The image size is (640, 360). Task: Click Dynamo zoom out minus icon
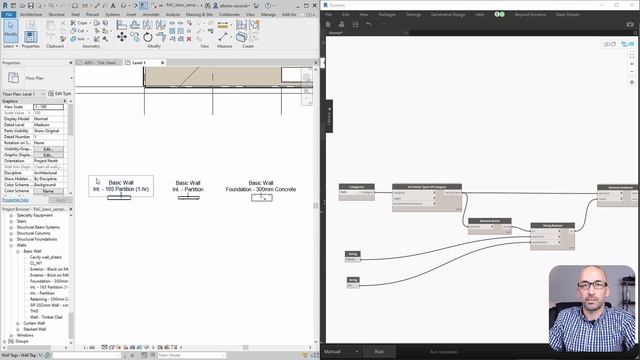[x=632, y=72]
